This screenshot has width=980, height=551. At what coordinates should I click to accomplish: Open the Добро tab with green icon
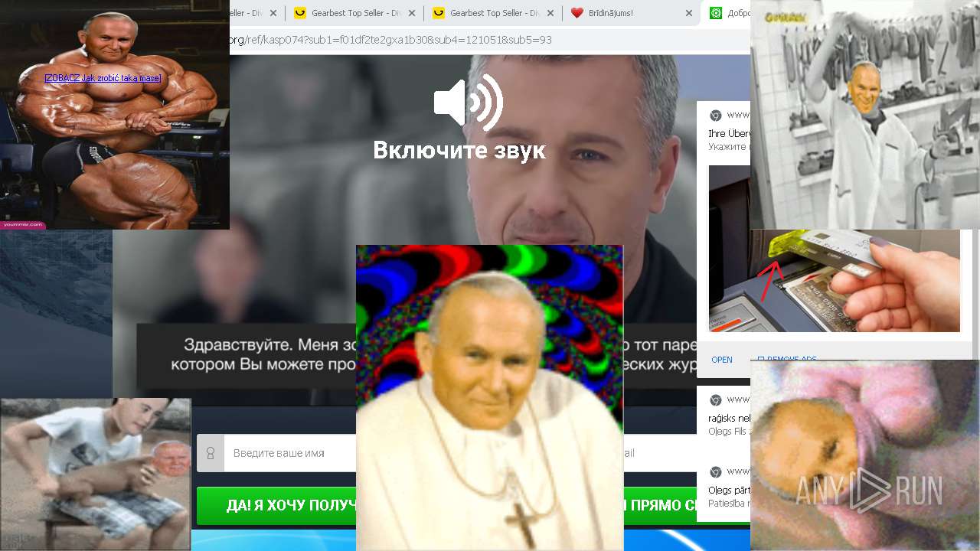click(726, 13)
